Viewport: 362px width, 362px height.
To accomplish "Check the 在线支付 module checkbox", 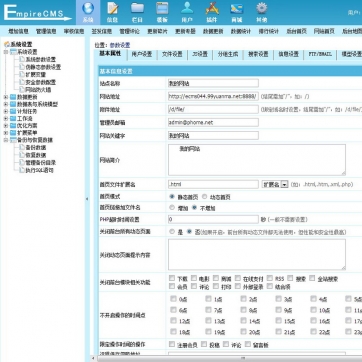I will point(238,278).
